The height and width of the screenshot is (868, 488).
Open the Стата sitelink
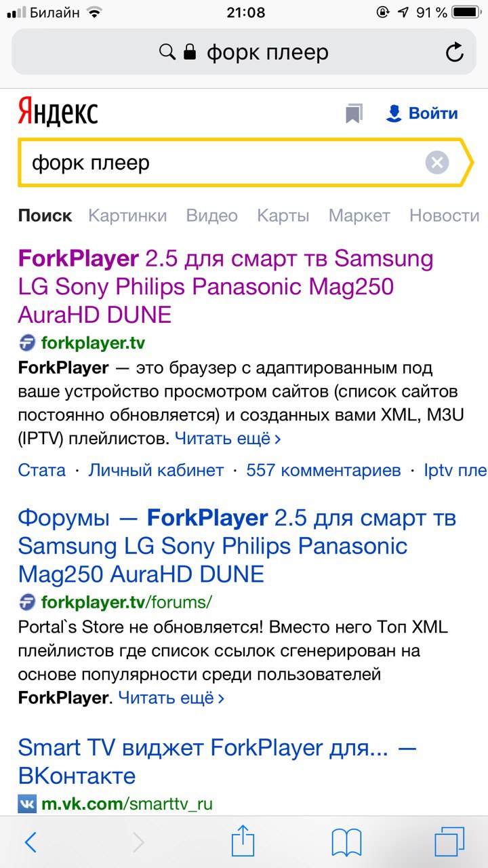coord(42,470)
